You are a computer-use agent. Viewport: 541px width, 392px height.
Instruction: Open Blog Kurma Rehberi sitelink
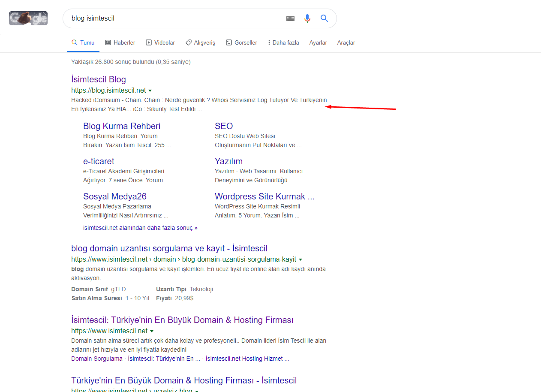tap(122, 126)
